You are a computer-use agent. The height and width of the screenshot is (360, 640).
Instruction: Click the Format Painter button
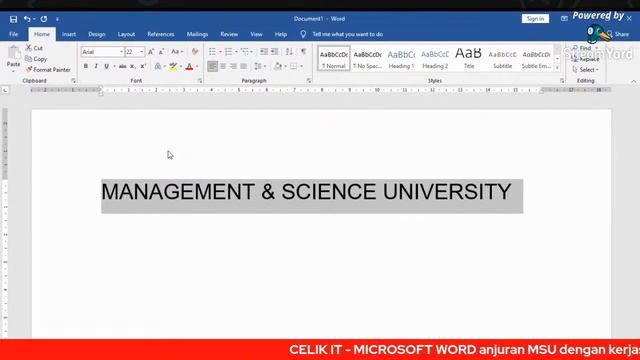(48, 70)
